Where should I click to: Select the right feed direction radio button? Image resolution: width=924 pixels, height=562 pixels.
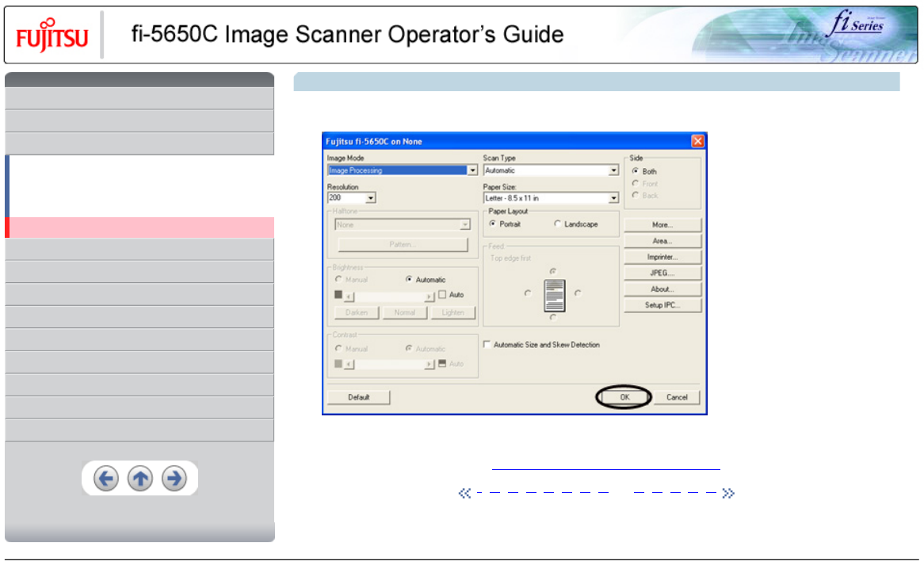[x=578, y=293]
